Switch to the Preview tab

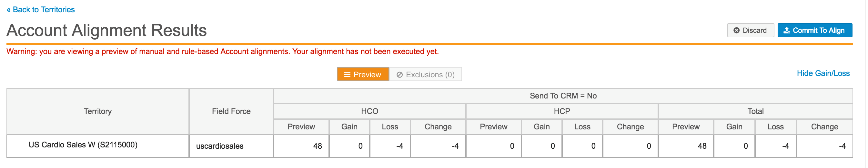[363, 75]
